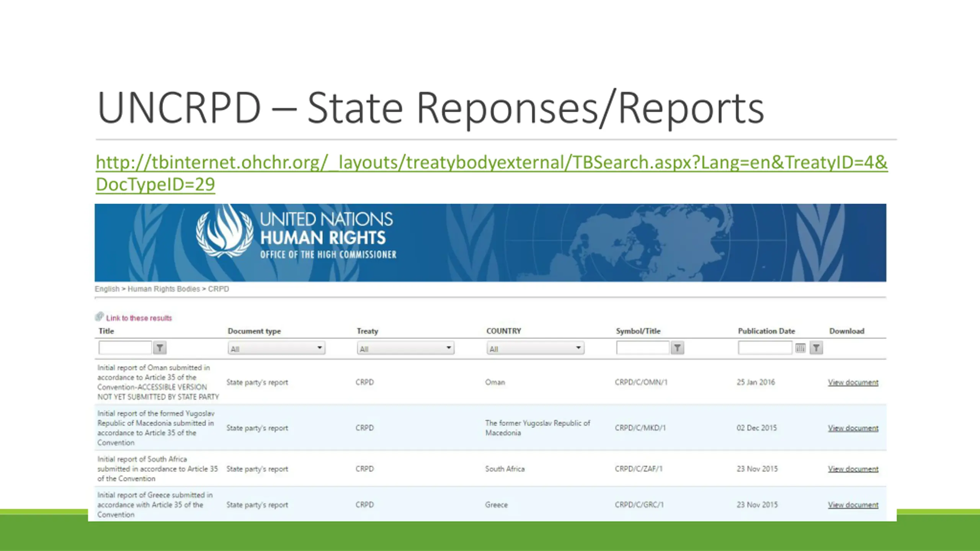The height and width of the screenshot is (551, 980).
Task: Click Link to these results
Action: coord(139,318)
